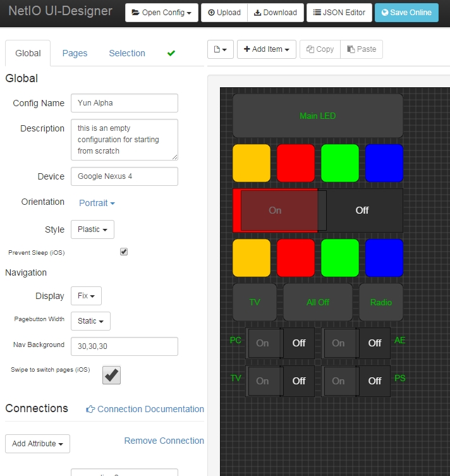The image size is (450, 476).
Task: Download the current config file
Action: [x=276, y=13]
